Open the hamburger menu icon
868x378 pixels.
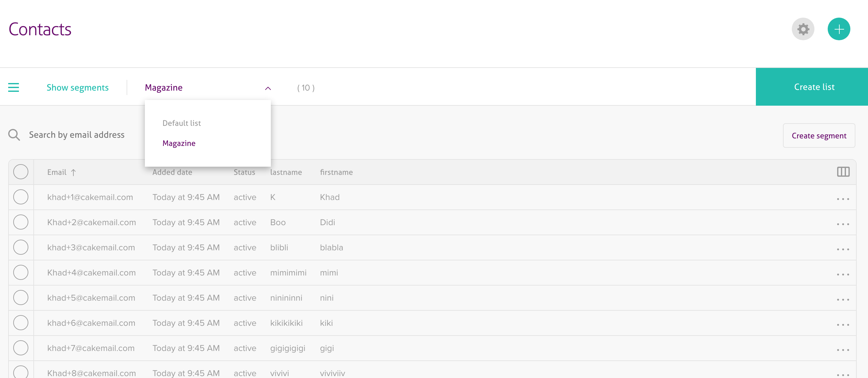(x=14, y=87)
